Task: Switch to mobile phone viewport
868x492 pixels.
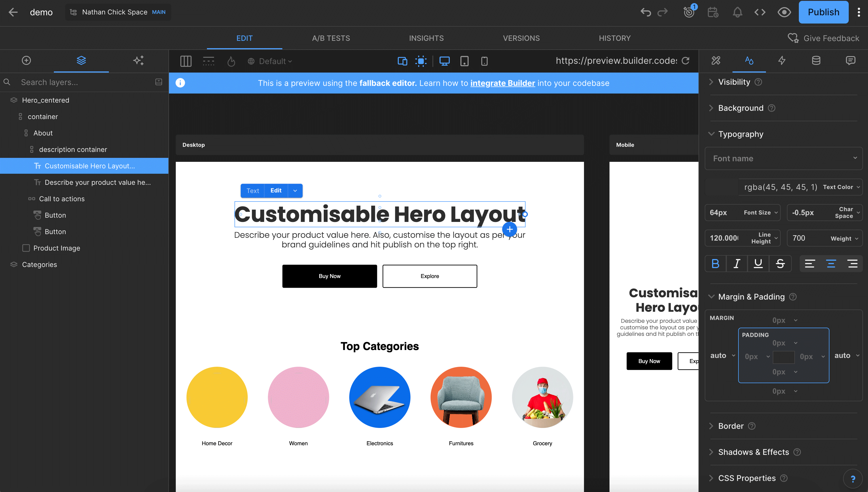Action: [484, 61]
